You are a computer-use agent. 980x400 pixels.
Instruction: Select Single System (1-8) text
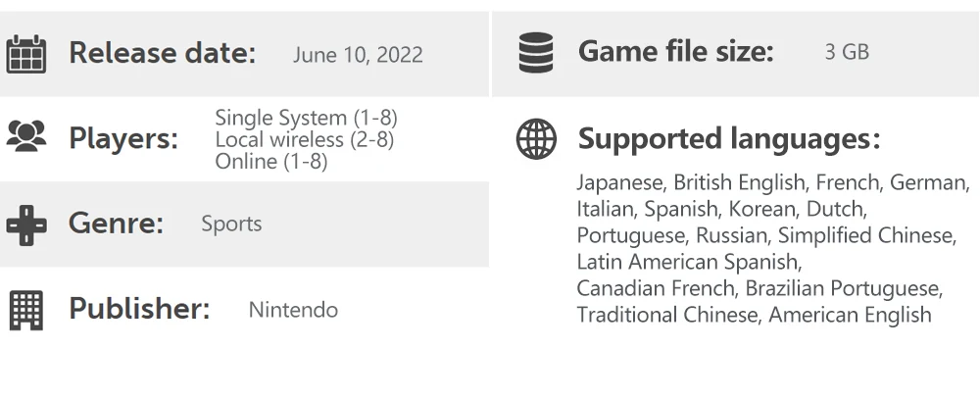(x=306, y=118)
